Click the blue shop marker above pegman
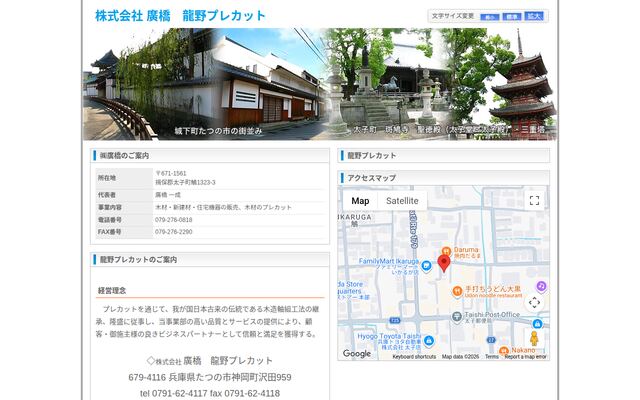The height and width of the screenshot is (400, 640). pyautogui.click(x=537, y=324)
